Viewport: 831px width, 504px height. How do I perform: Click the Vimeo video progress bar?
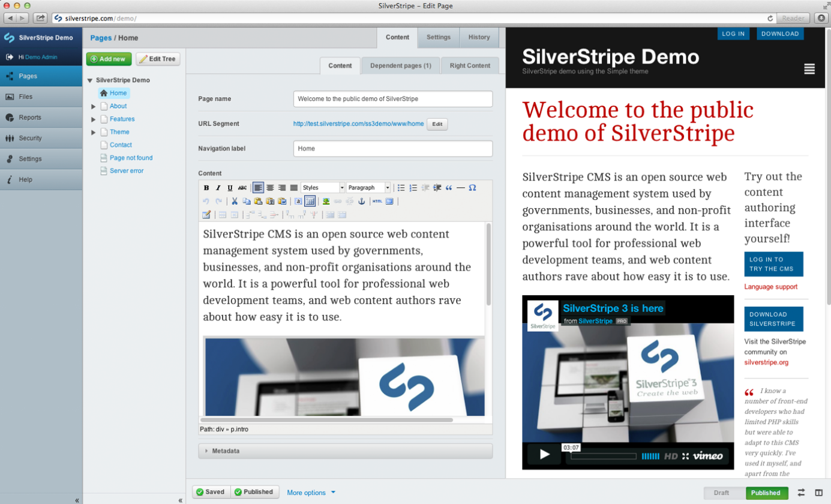[x=603, y=457]
